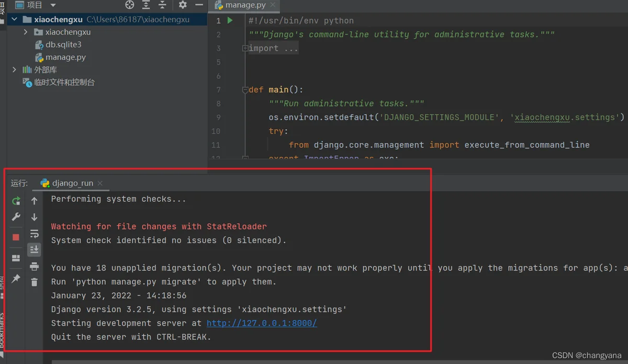Expand the 外部库 external libraries node

[x=15, y=70]
